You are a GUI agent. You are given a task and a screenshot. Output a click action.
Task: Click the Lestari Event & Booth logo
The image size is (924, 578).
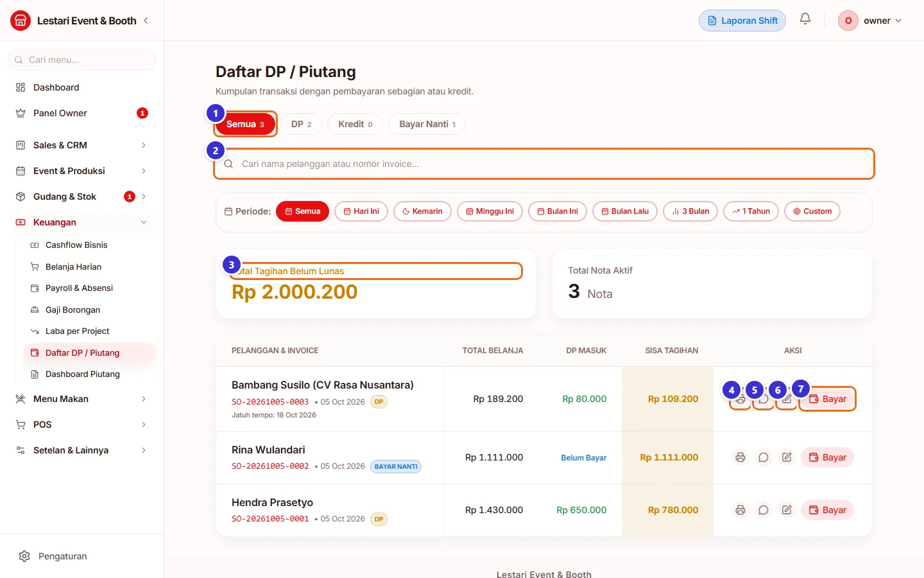[x=21, y=21]
